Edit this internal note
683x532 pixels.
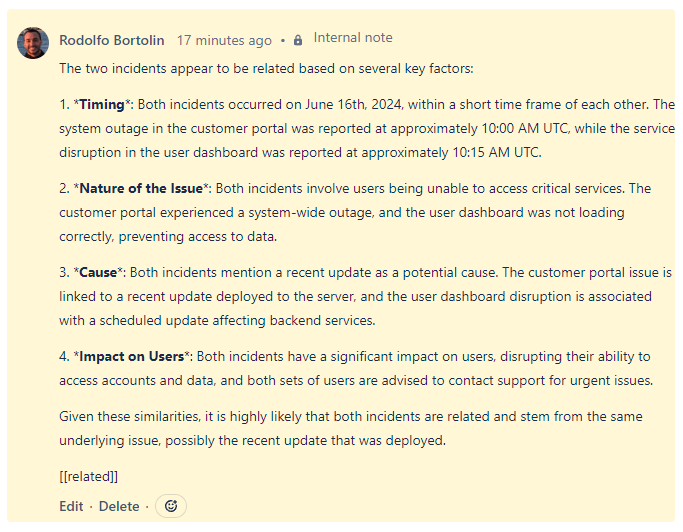point(71,506)
